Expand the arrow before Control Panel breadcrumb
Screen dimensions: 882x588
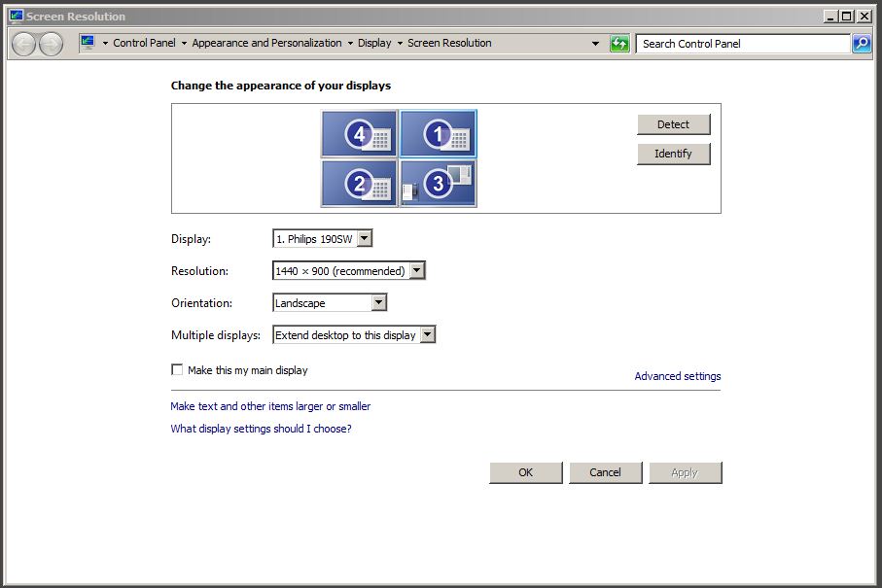(x=105, y=44)
